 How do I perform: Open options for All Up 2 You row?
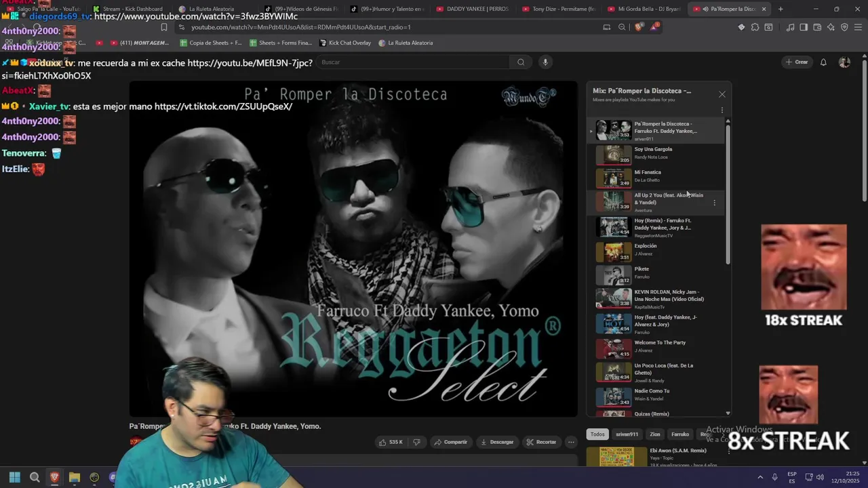[714, 203]
